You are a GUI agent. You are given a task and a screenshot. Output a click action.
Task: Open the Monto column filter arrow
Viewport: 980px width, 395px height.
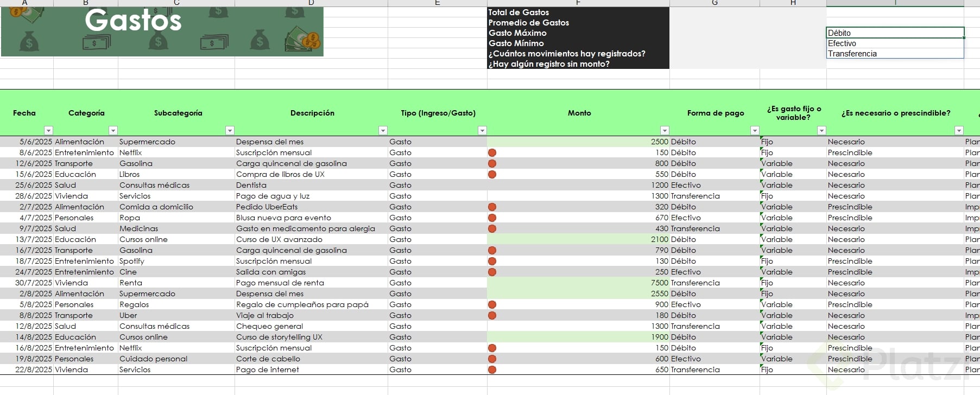pos(665,130)
